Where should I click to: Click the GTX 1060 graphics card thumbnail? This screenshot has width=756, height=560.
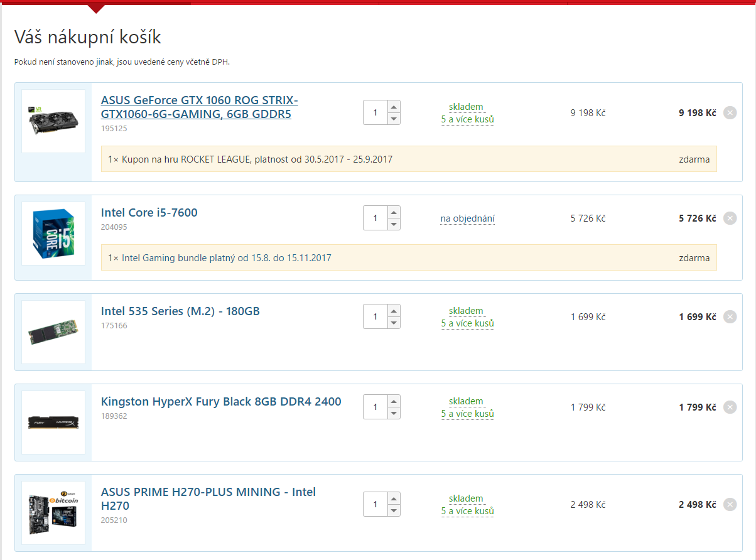click(53, 121)
